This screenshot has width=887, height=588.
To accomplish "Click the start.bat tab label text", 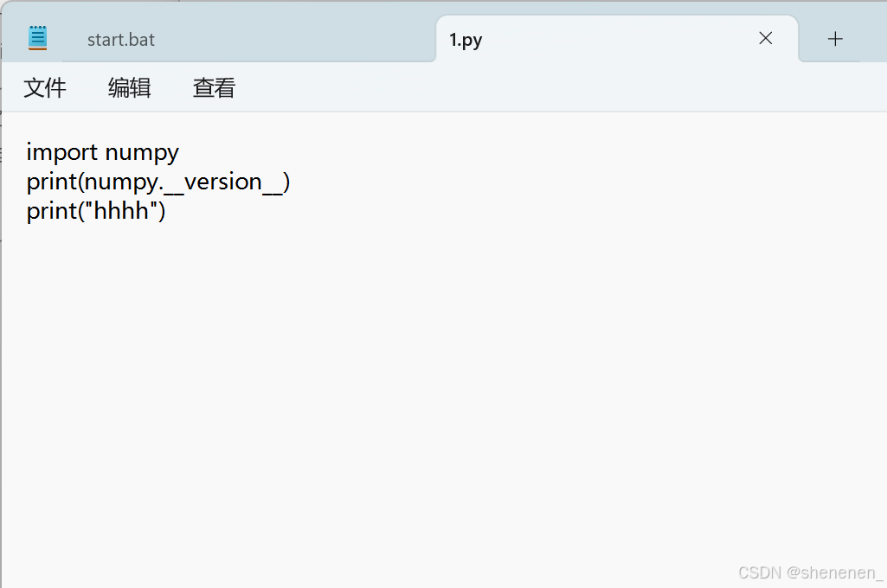I will coord(120,39).
